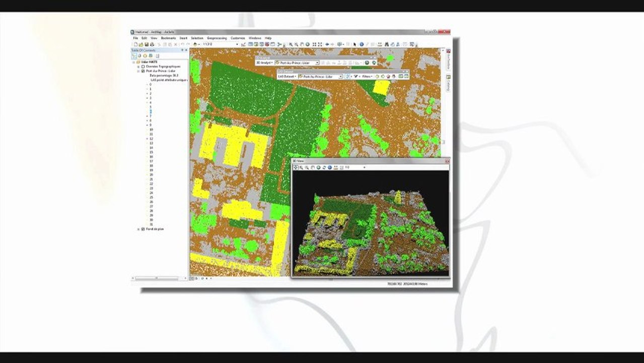Click the Print icon in the standard toolbar
Viewport: 644px width, 363px height.
(152, 44)
